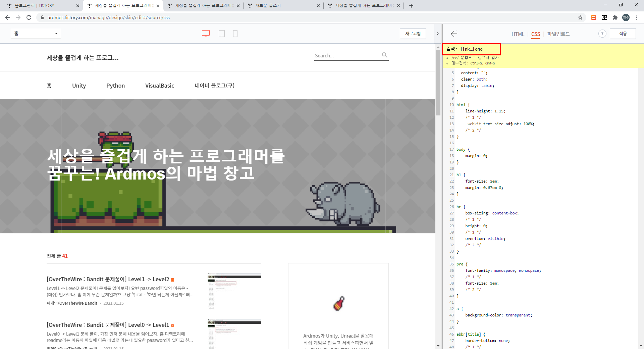Go forward in browser history
This screenshot has width=644, height=349.
click(x=18, y=17)
